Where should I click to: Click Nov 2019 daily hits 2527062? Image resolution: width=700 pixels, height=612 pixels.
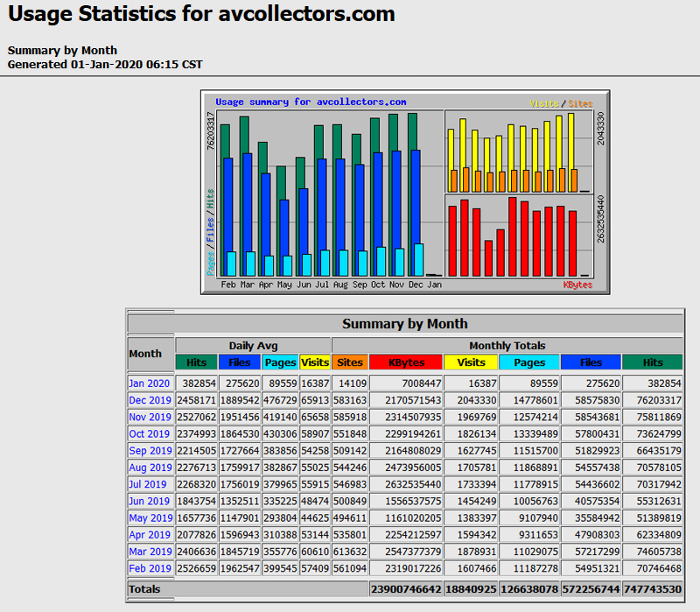click(x=196, y=418)
